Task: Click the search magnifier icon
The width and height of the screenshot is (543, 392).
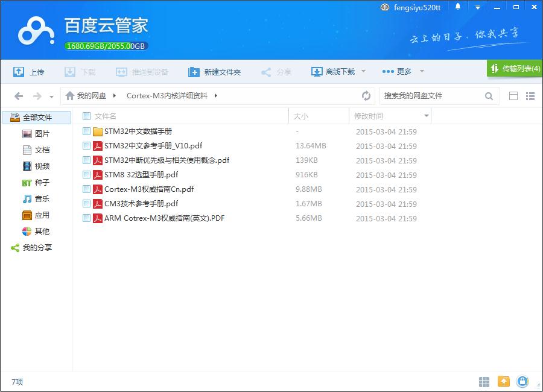Action: click(489, 96)
